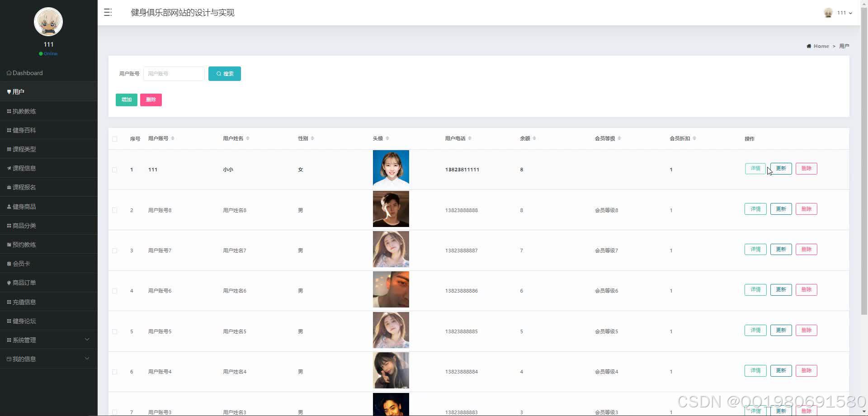Open 商品分类 in the sidebar

pyautogui.click(x=48, y=226)
